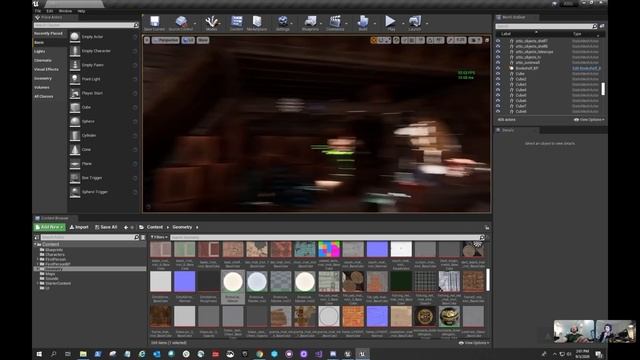Click the Place Actors search classes field
Viewport: 640px width, 360px height.
(86, 25)
